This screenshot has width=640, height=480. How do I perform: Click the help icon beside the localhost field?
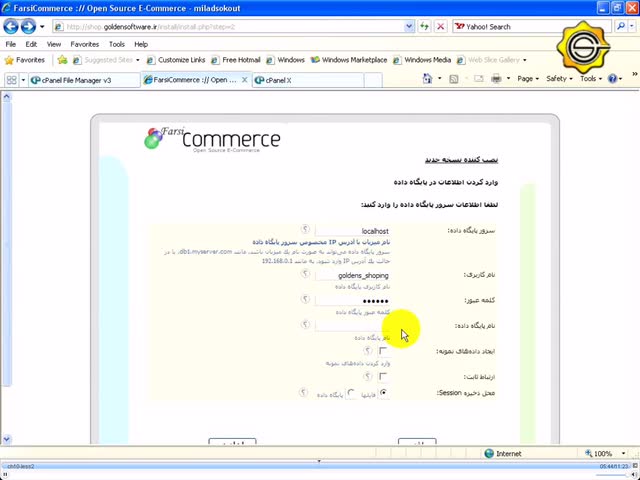point(305,229)
